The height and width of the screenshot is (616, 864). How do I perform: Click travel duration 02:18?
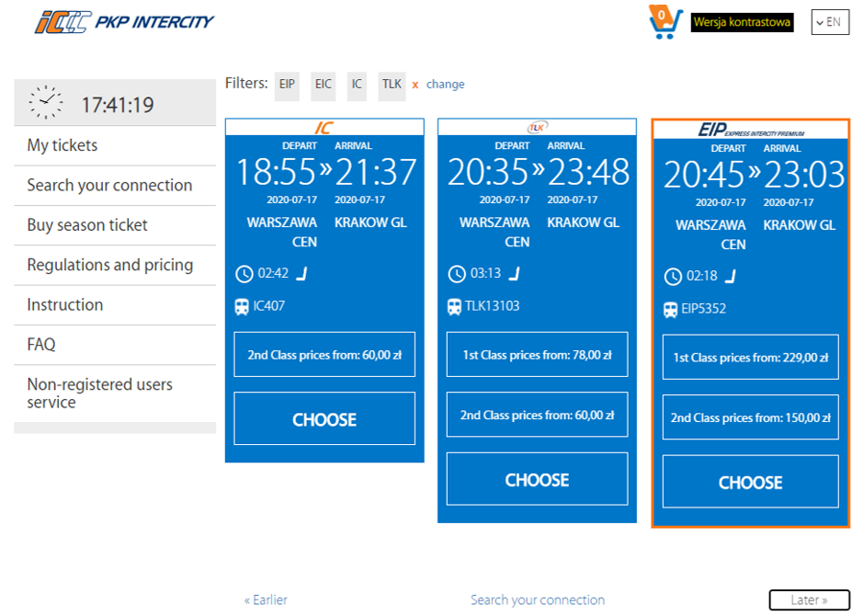click(x=702, y=276)
